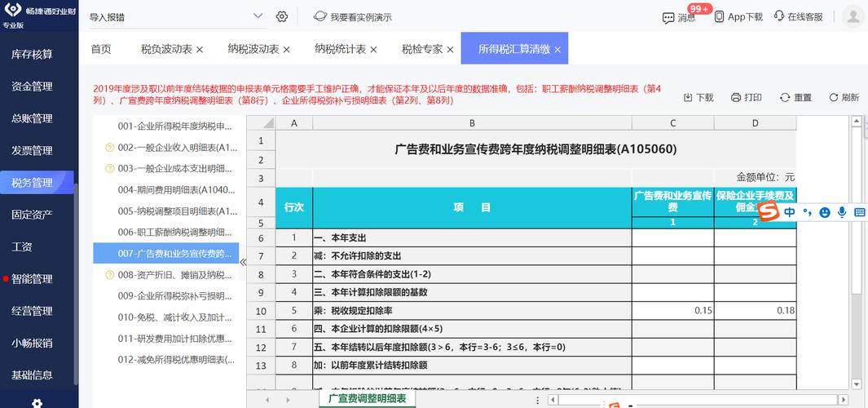Image resolution: width=868 pixels, height=408 pixels.
Task: Click the Sogou input method S logo
Action: click(768, 212)
